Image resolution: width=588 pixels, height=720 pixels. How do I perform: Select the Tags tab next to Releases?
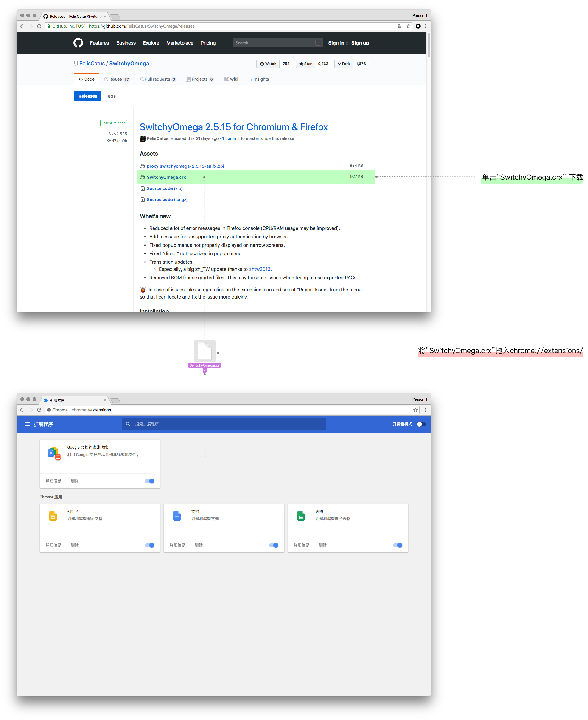point(110,96)
